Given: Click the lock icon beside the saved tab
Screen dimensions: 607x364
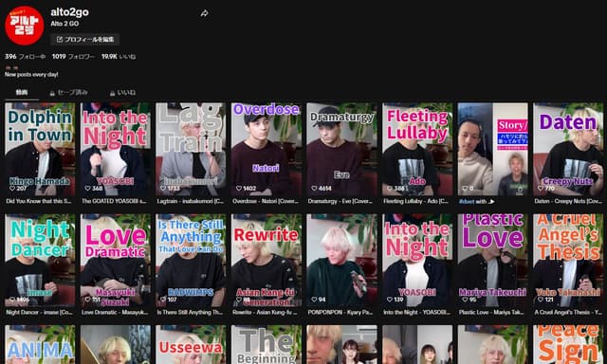Looking at the screenshot, I should click(x=52, y=93).
